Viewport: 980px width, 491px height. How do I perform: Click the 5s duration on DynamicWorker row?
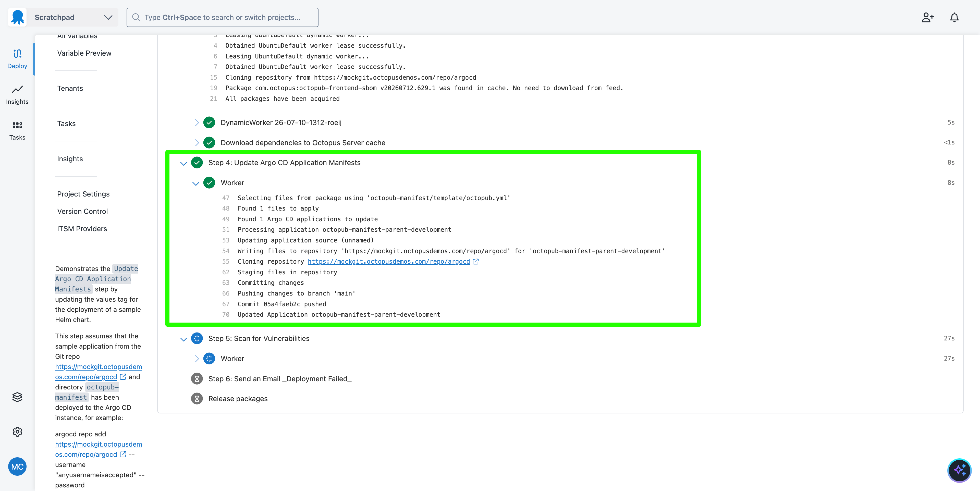click(x=951, y=122)
